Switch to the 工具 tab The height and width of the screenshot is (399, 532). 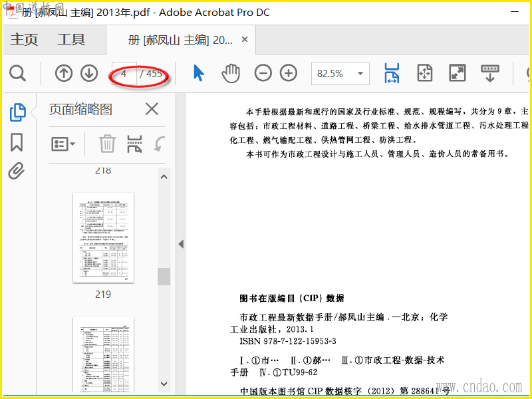point(71,39)
